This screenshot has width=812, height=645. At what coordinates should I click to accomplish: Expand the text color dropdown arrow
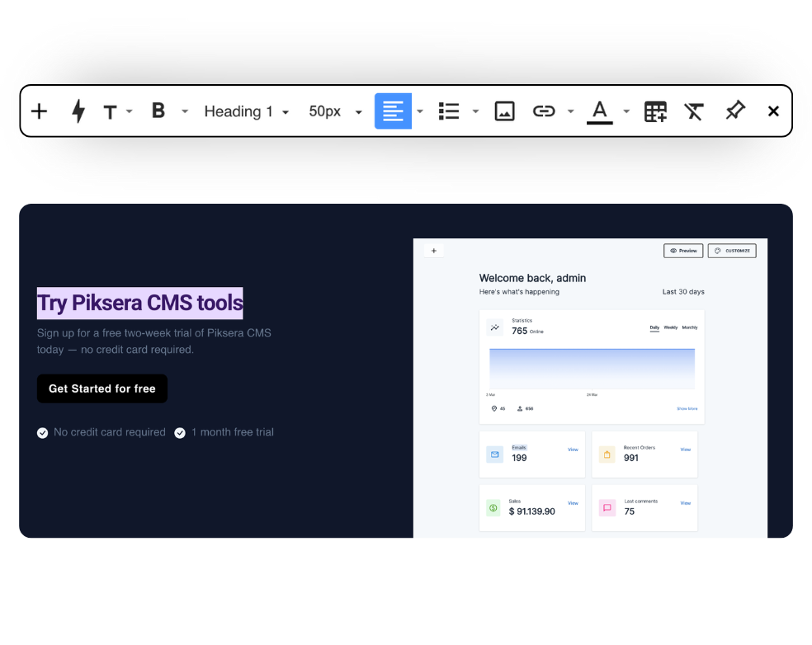coord(626,111)
